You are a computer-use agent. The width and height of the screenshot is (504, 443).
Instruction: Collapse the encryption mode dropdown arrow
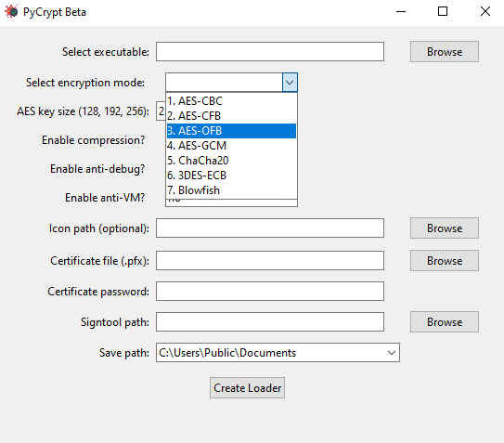click(x=290, y=83)
